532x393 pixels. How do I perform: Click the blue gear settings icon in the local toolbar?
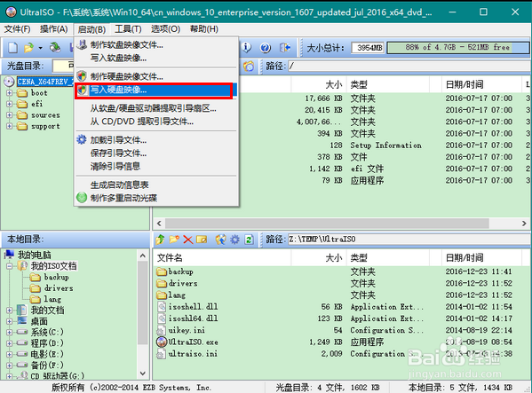click(x=234, y=240)
